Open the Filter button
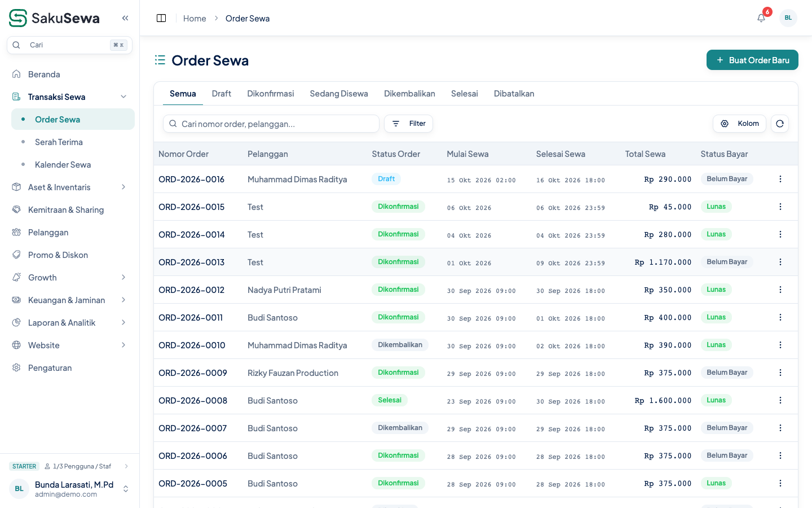812x508 pixels. [x=408, y=124]
